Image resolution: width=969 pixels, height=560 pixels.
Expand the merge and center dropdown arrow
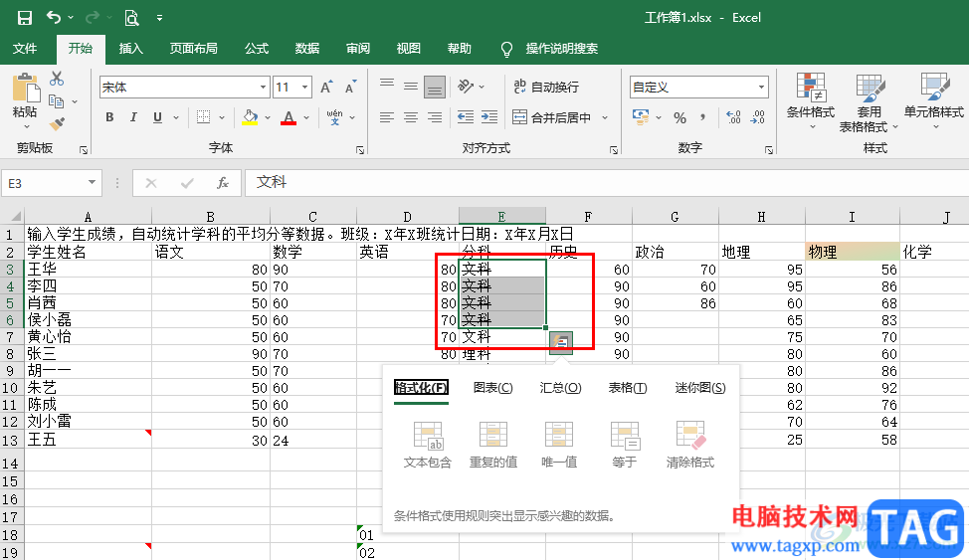tap(605, 117)
